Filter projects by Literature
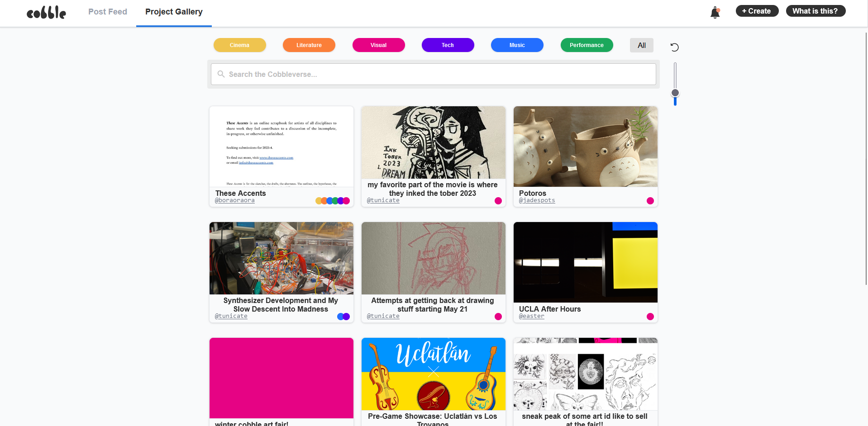The height and width of the screenshot is (426, 868). click(x=309, y=45)
